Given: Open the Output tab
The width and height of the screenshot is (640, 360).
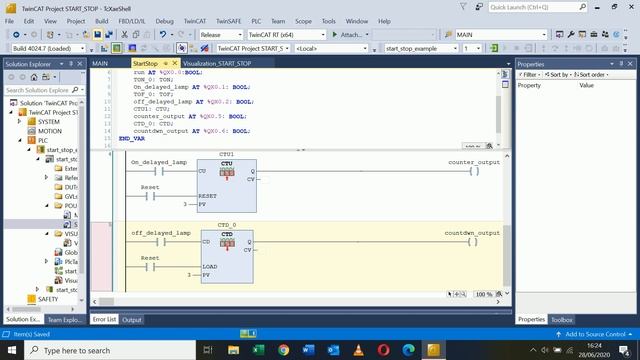Looking at the screenshot, I should click(x=132, y=320).
